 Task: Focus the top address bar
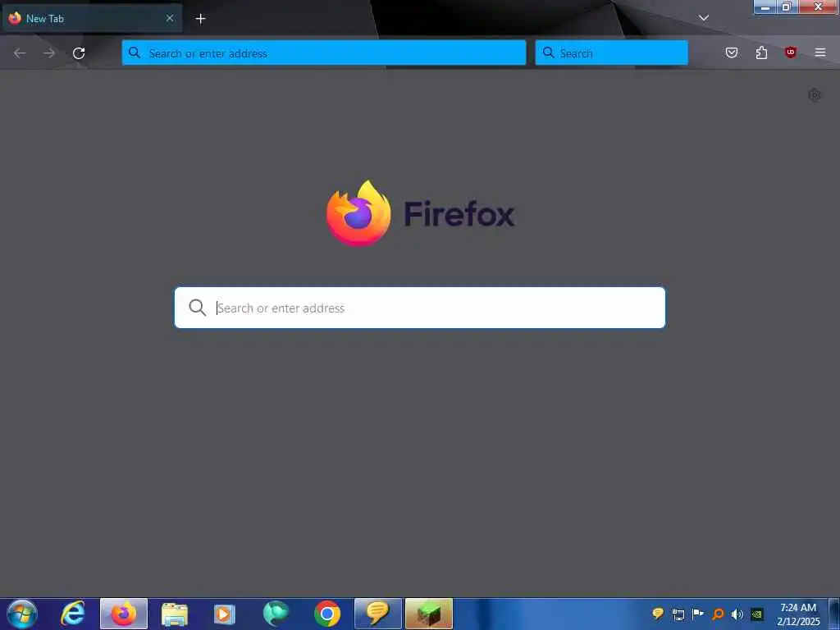[323, 53]
